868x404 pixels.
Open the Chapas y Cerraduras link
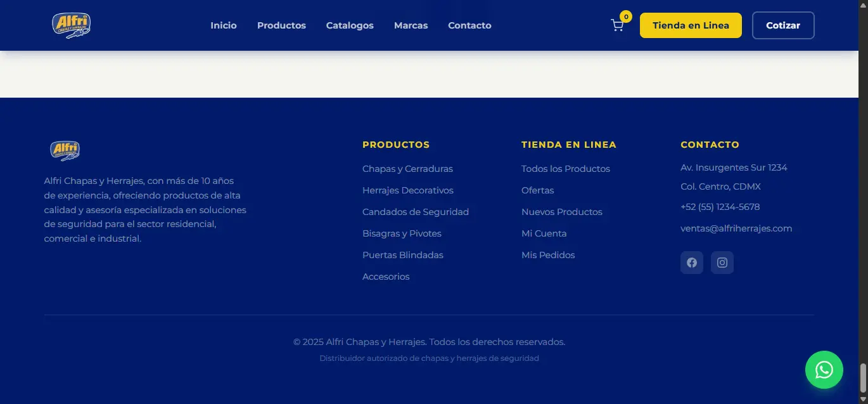tap(407, 169)
